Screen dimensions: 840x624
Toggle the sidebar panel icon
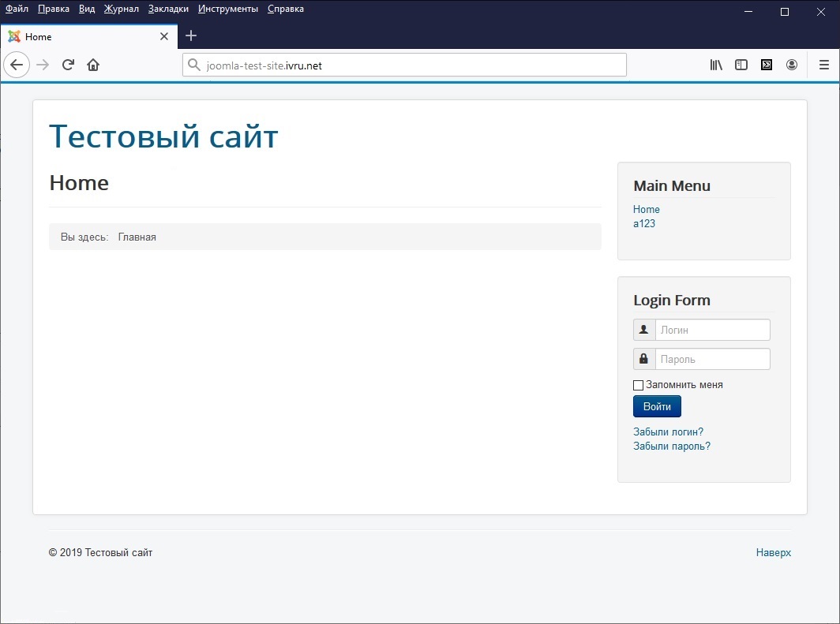741,65
